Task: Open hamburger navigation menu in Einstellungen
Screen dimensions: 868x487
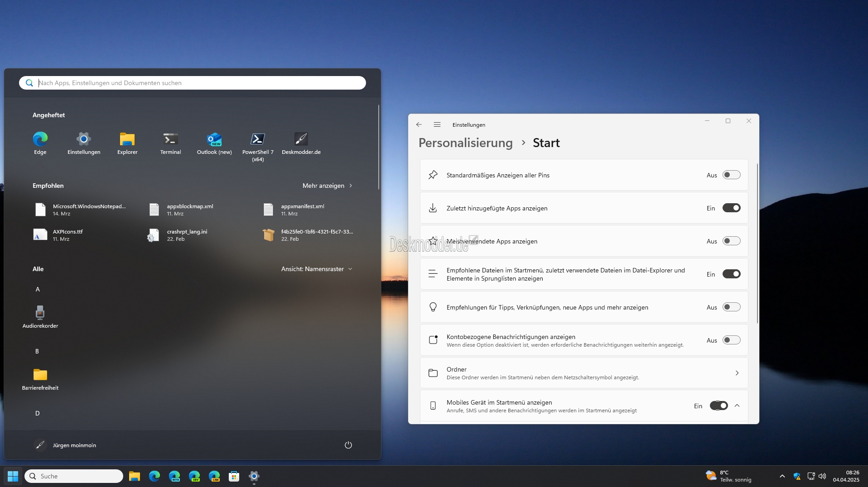Action: (437, 124)
